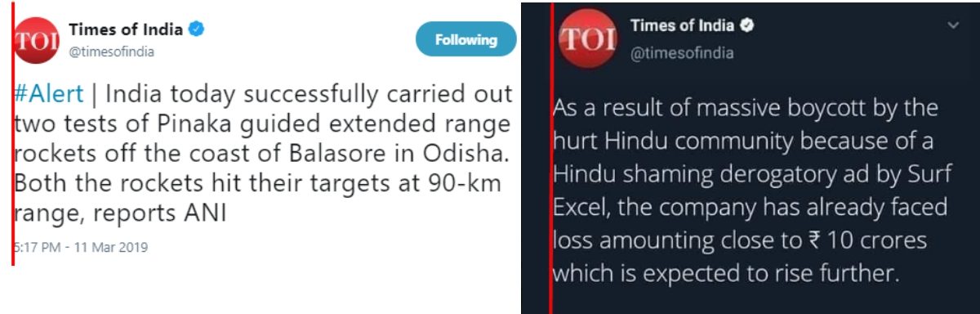Click @timesofindia handle in dark tweet

(681, 53)
